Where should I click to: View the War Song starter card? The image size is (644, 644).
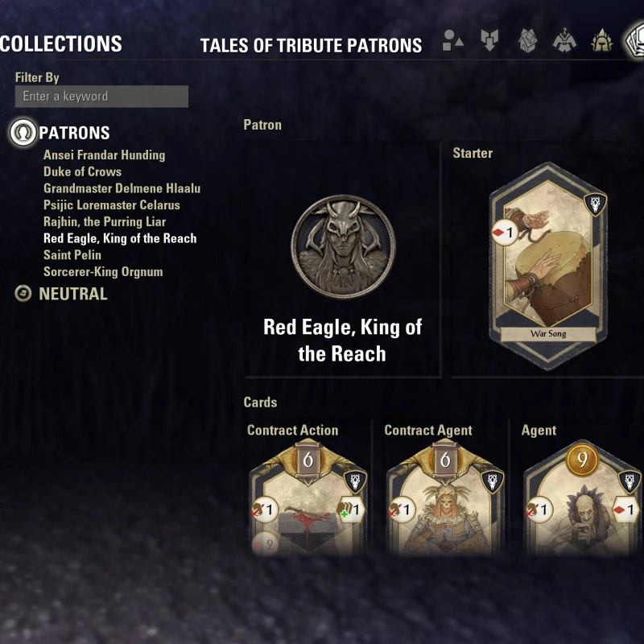[x=548, y=266]
